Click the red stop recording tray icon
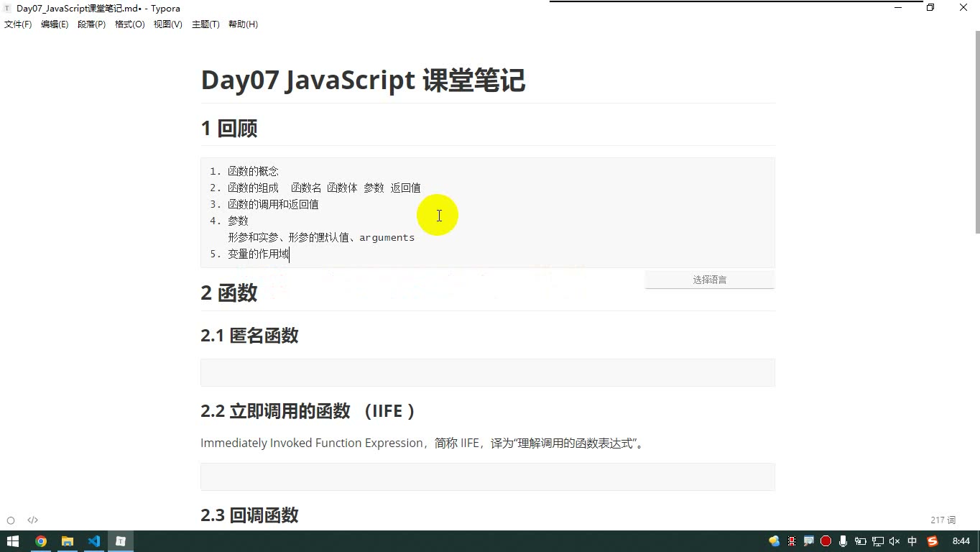 click(x=826, y=541)
